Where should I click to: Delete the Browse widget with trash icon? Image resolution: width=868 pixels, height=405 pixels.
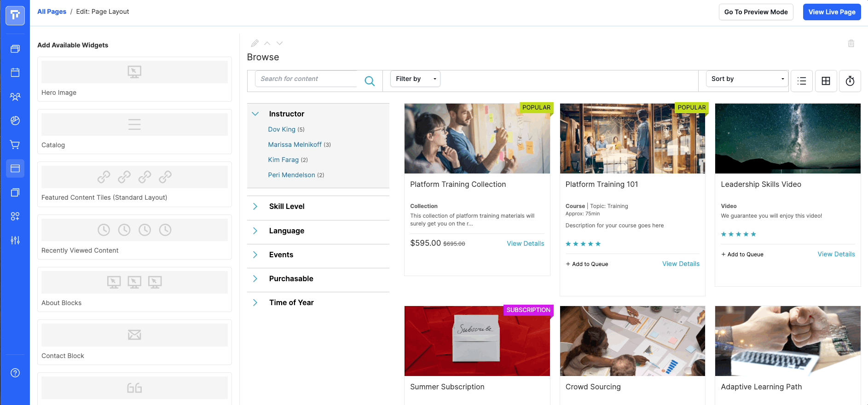(x=851, y=43)
